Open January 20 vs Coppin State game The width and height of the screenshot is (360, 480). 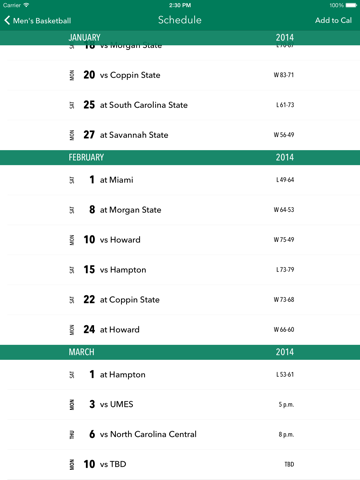pos(180,75)
